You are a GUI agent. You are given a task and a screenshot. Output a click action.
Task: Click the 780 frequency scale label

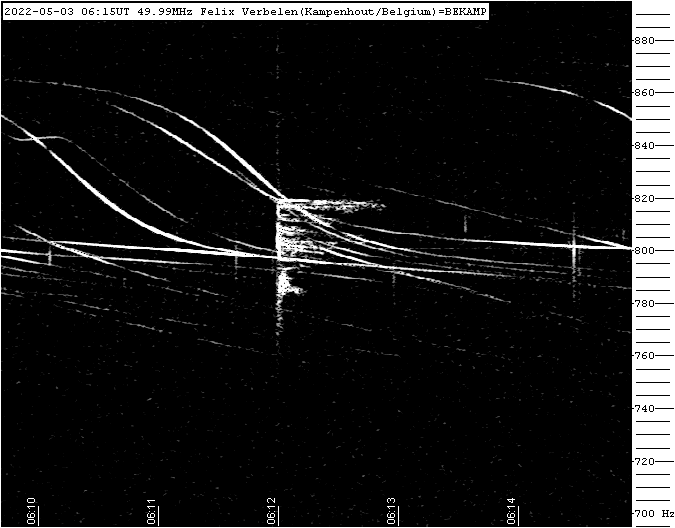point(644,303)
